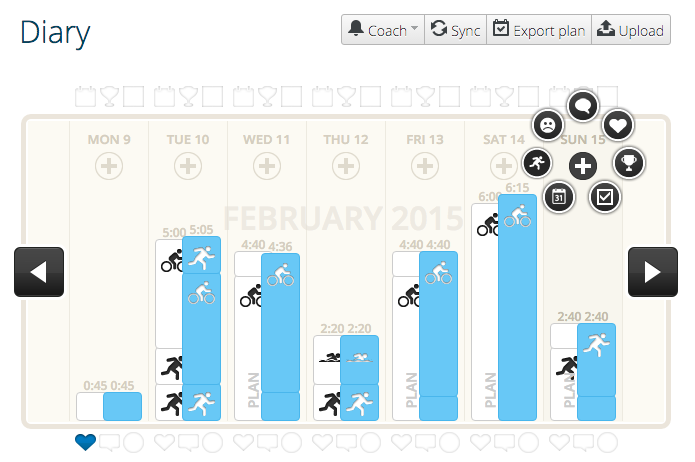
Task: Open the calendar 31 icon in radial menu
Action: (559, 197)
